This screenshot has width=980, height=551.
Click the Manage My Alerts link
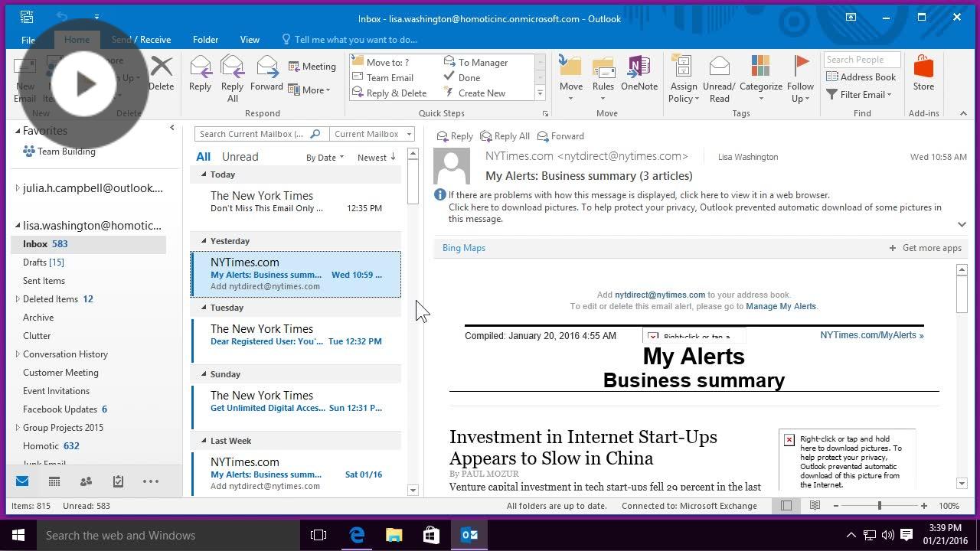coord(781,306)
